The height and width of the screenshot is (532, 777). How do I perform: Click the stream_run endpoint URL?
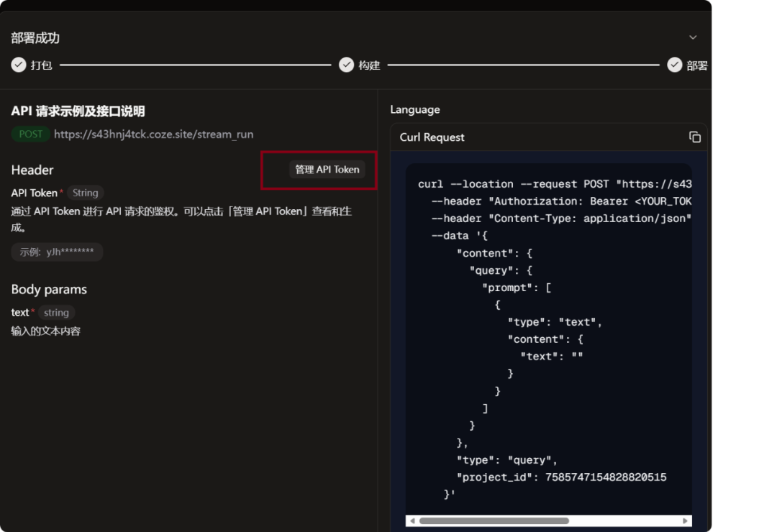tap(153, 134)
